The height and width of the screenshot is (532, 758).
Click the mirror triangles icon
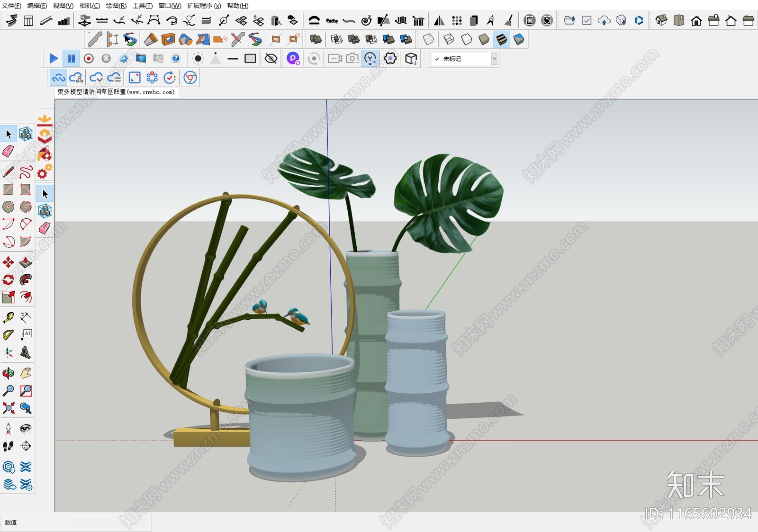(x=439, y=20)
